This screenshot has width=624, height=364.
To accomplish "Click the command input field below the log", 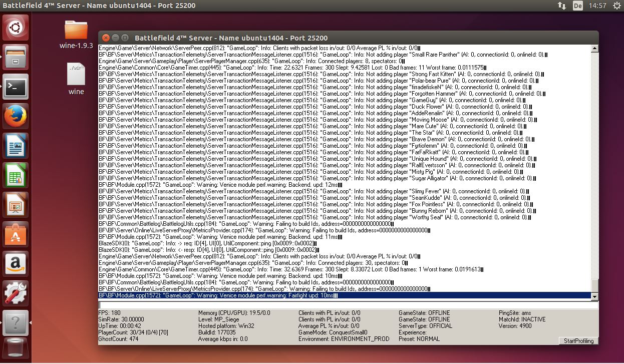I will pyautogui.click(x=348, y=304).
